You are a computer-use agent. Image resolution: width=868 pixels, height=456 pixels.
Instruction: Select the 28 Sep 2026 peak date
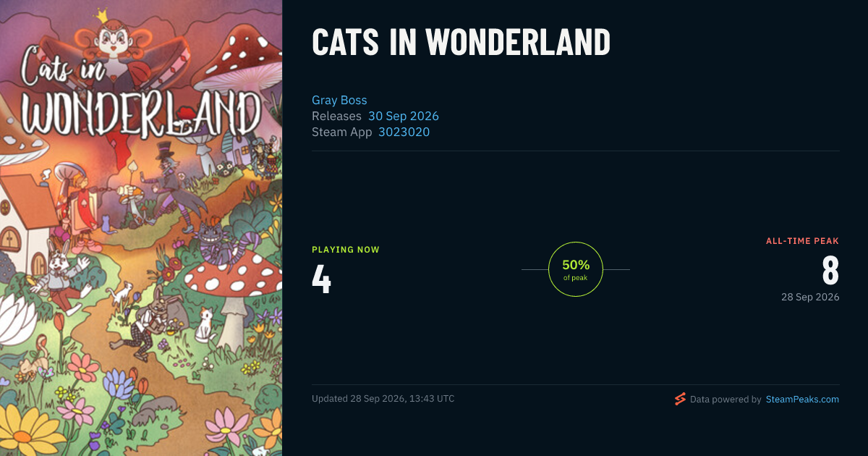click(810, 297)
